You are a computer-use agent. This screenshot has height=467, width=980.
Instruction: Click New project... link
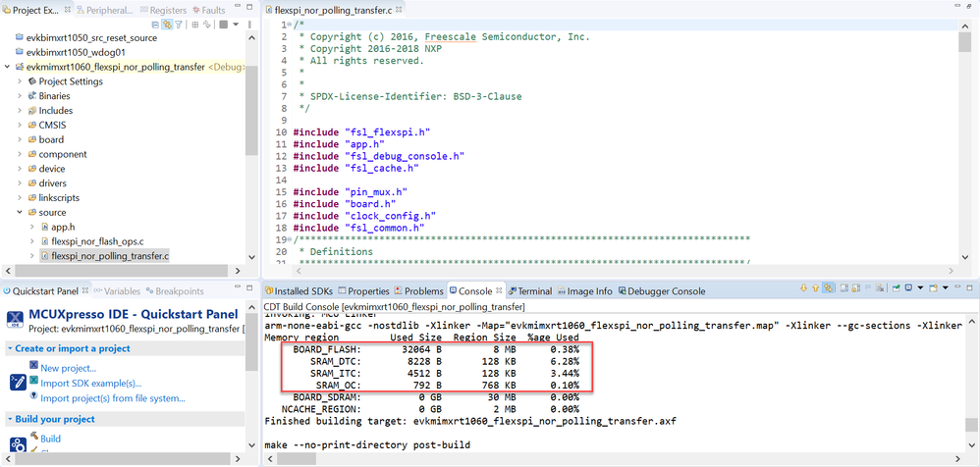point(68,368)
